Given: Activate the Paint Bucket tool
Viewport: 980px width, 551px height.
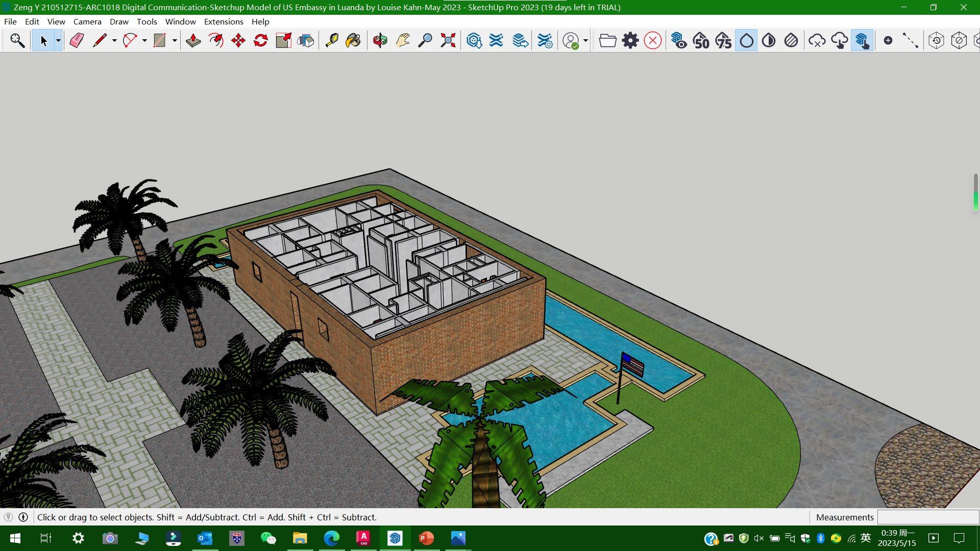Looking at the screenshot, I should (353, 40).
